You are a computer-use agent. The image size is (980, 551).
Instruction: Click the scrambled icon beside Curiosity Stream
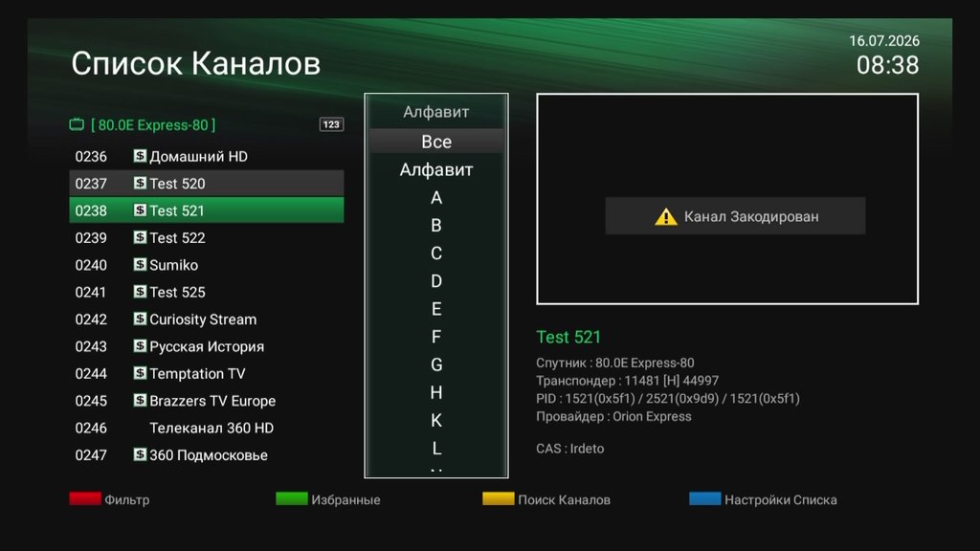[x=140, y=319]
